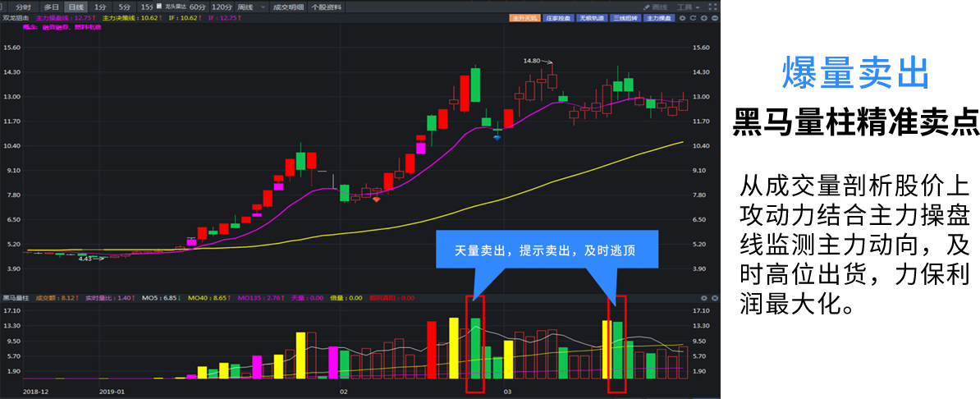Zoom in with the plus icon
The image size is (980, 399).
703,18
